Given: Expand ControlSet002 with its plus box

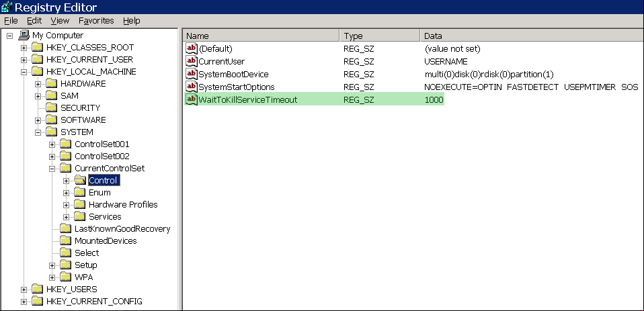Looking at the screenshot, I should pyautogui.click(x=52, y=157).
